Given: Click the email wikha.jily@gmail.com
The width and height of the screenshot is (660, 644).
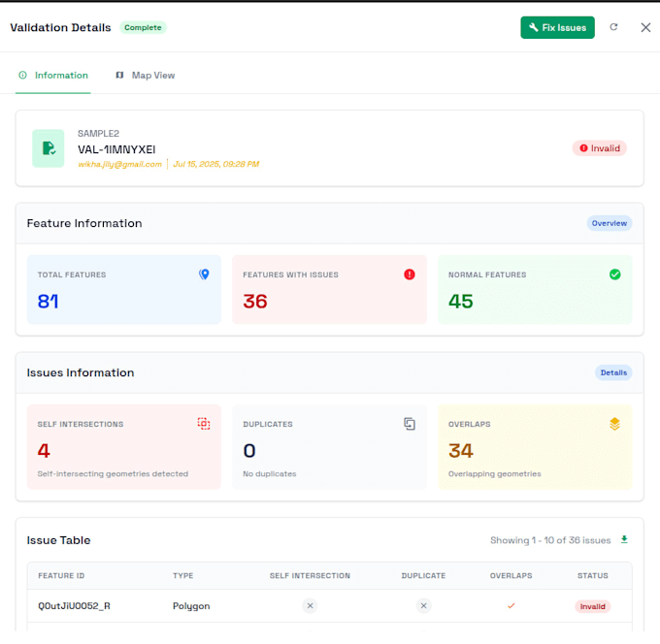Looking at the screenshot, I should 120,164.
